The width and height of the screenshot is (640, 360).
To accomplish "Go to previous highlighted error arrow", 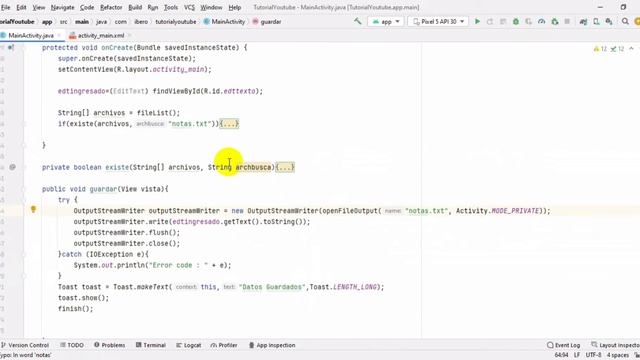I will [x=632, y=49].
